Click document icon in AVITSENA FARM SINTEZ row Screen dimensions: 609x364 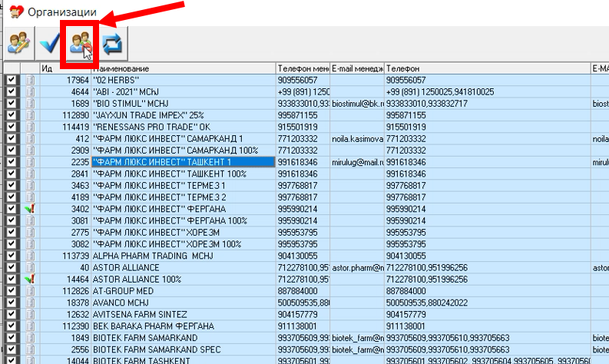click(x=30, y=314)
